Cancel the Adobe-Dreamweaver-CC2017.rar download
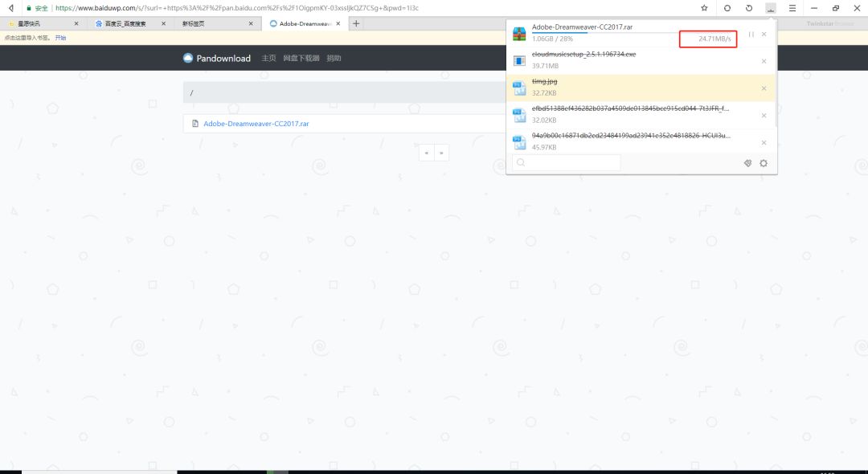 [764, 35]
